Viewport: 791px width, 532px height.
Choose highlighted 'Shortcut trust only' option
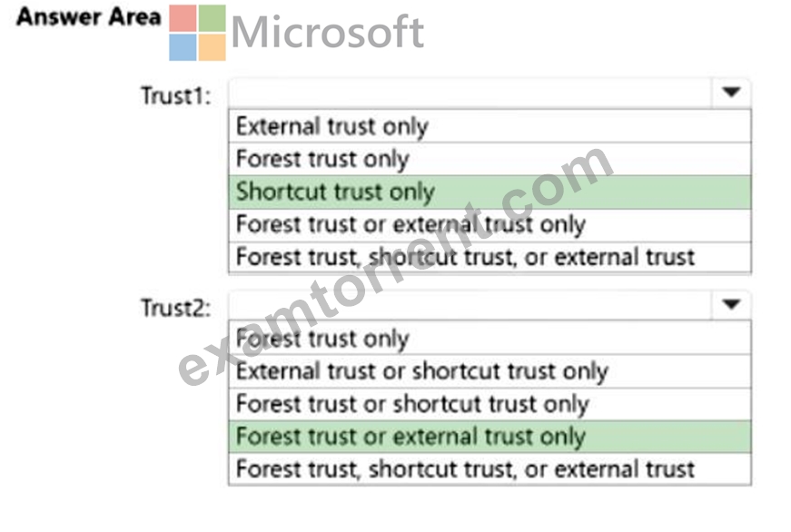click(489, 192)
